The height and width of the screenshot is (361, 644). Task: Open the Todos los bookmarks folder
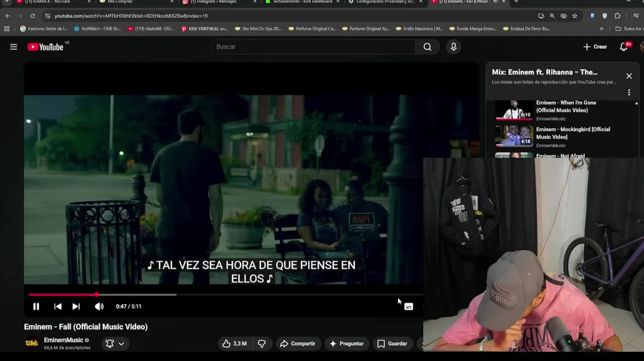click(629, 29)
